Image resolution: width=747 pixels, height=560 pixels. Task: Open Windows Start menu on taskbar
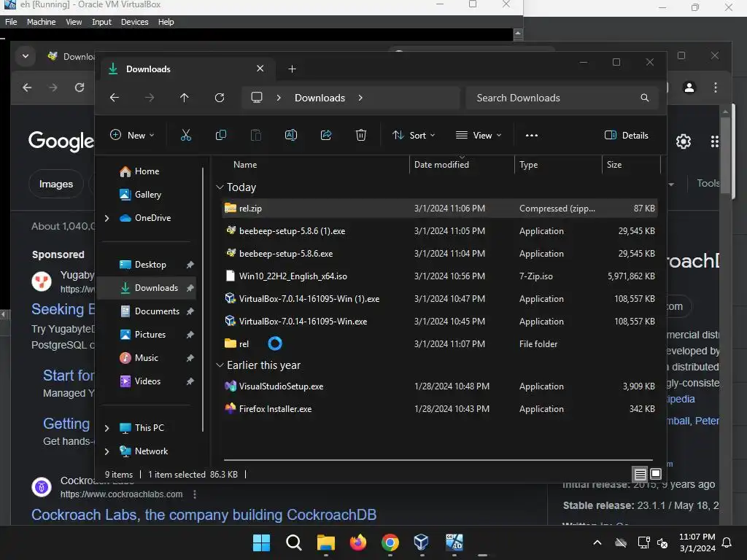[261, 542]
